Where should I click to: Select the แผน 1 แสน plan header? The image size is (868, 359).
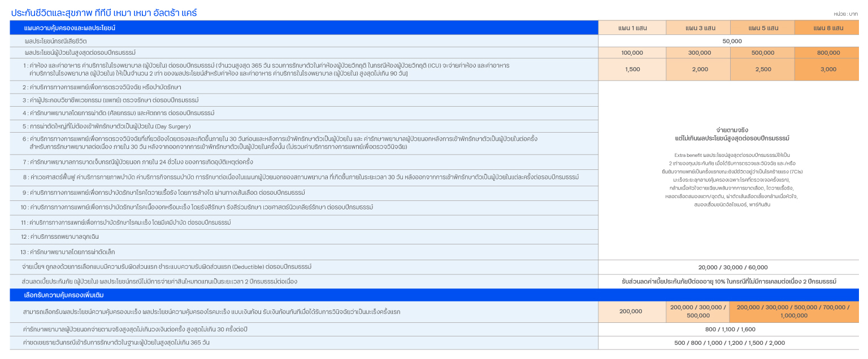(632, 28)
